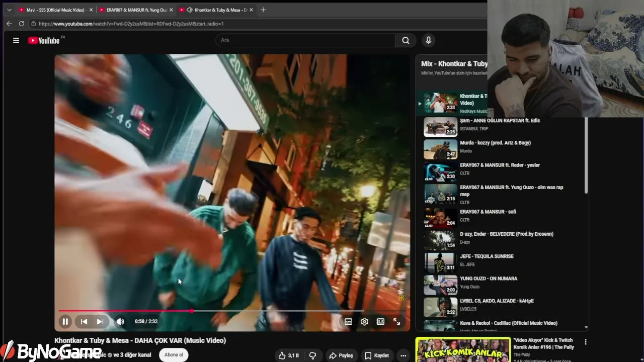The image size is (644, 362).
Task: Reload the page with the refresh icon
Action: click(x=21, y=24)
